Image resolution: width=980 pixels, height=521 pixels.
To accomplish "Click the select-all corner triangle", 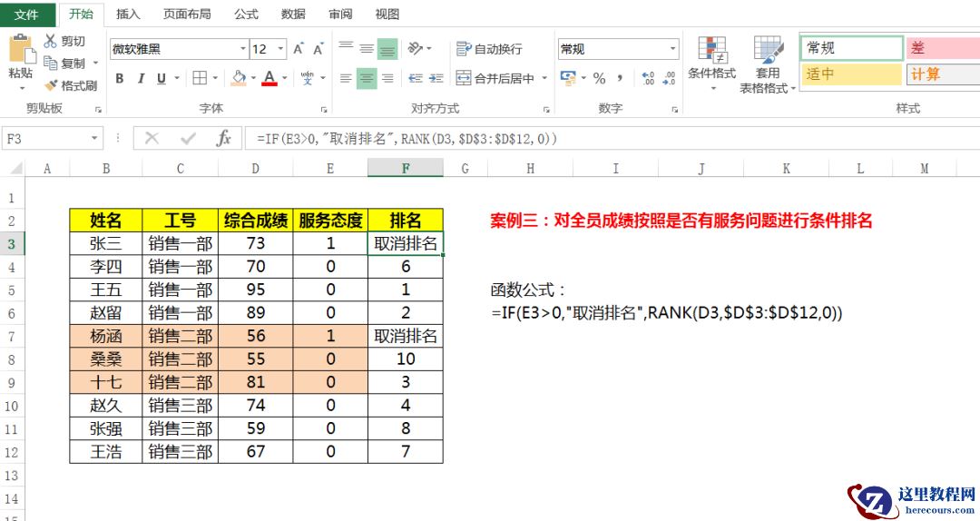I will point(17,168).
